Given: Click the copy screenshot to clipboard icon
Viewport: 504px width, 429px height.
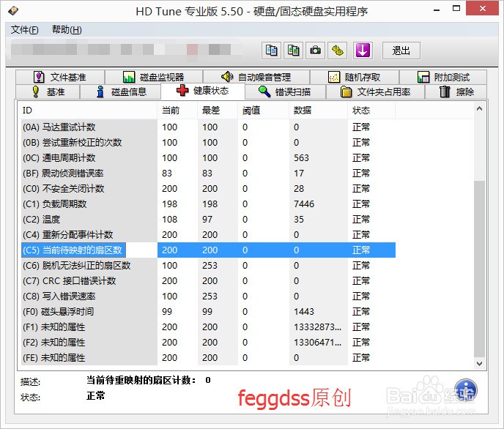Looking at the screenshot, I should [293, 51].
